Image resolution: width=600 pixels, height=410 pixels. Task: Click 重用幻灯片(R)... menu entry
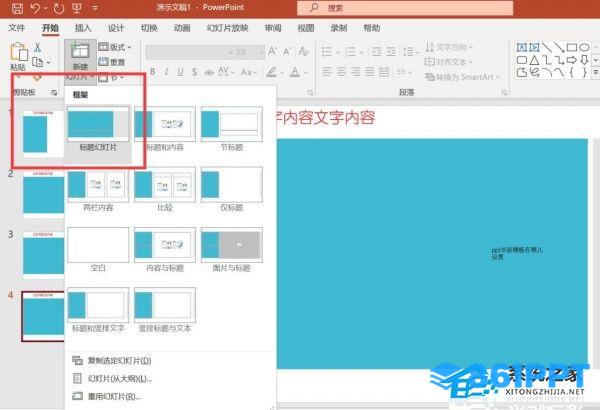pos(106,396)
